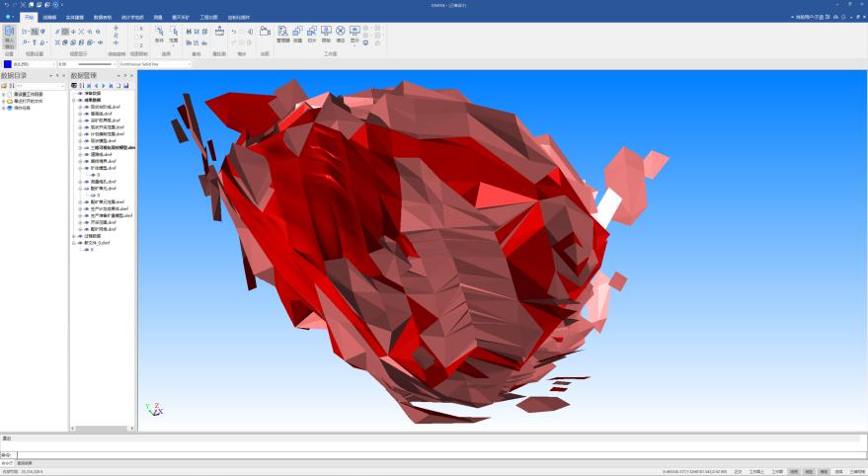The height and width of the screenshot is (476, 868).
Task: Click the blue color swatch
Action: coord(8,64)
